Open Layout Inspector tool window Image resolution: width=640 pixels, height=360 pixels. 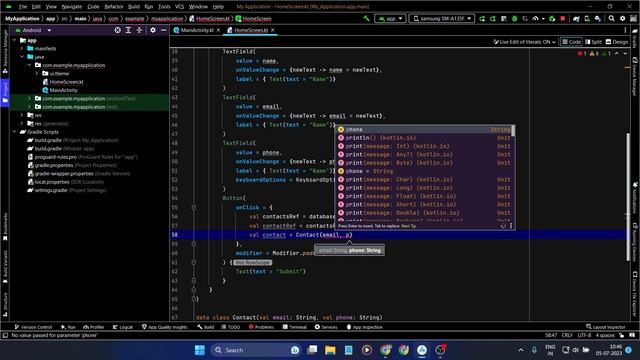pos(606,327)
